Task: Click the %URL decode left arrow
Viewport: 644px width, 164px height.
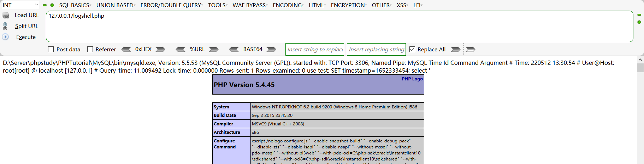Action: click(x=181, y=49)
